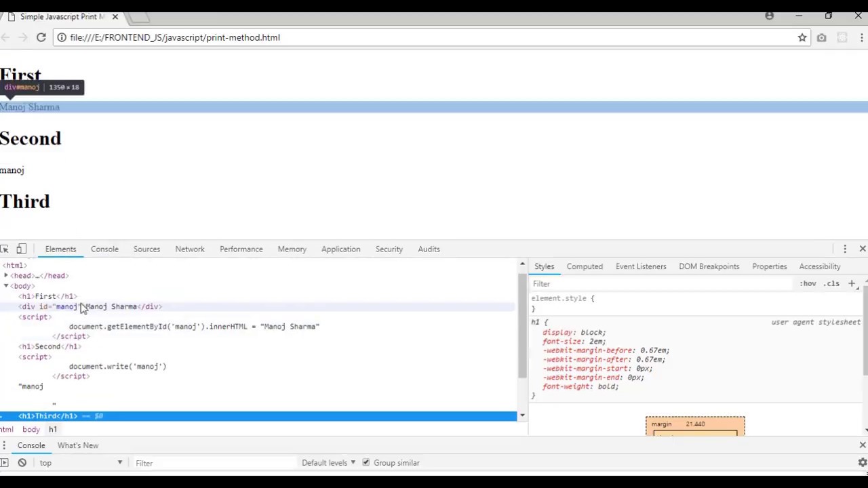Select the h1 First node in DOM tree

[47, 296]
